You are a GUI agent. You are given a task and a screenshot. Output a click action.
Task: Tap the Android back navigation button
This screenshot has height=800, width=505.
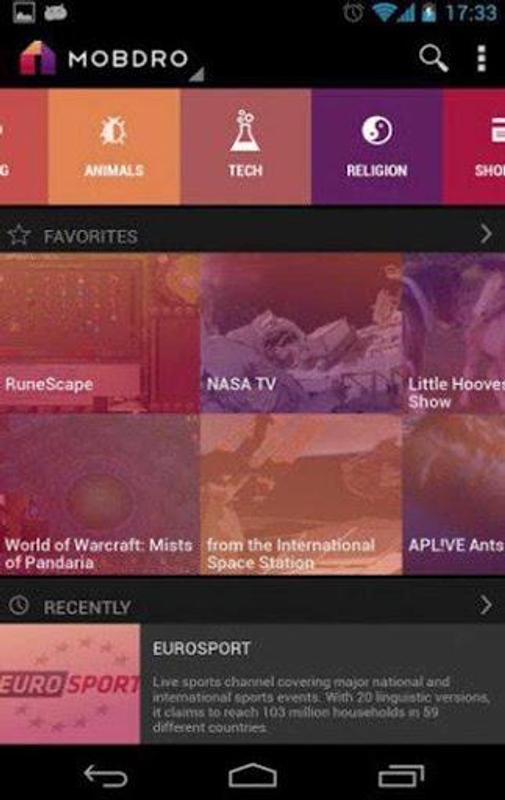tap(105, 776)
